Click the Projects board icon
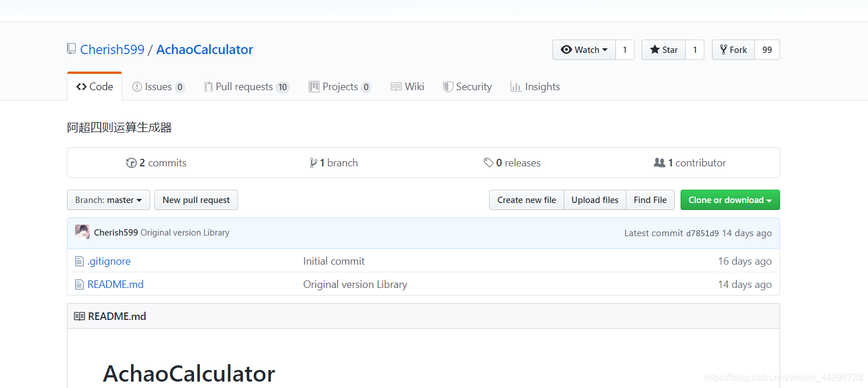Image resolution: width=868 pixels, height=388 pixels. point(314,87)
